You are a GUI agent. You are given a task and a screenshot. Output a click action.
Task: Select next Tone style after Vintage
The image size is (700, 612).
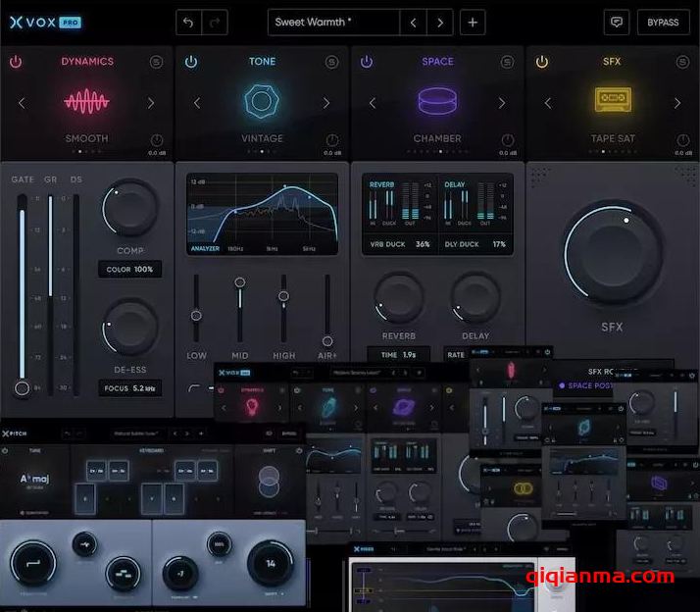click(326, 103)
